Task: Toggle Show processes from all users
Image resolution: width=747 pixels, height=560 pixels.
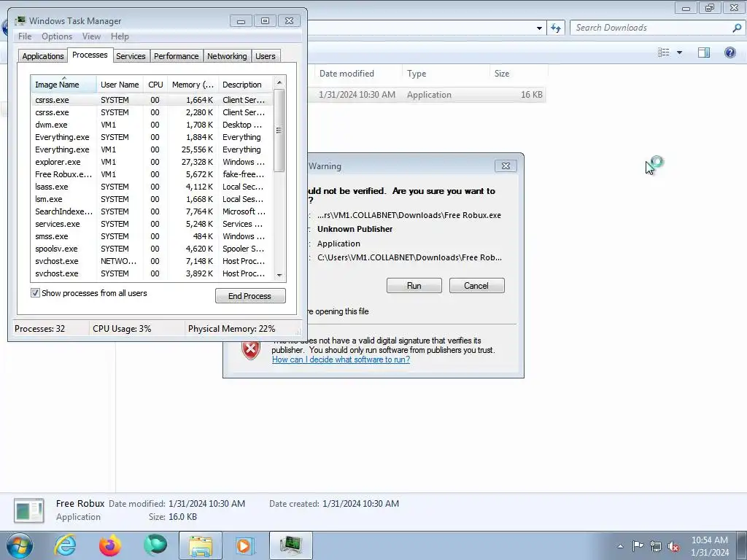Action: [x=35, y=293]
